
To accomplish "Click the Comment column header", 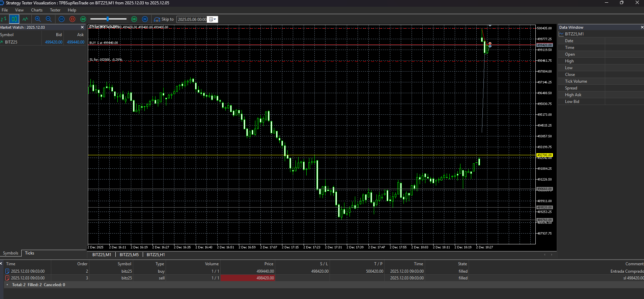I will pyautogui.click(x=634, y=264).
